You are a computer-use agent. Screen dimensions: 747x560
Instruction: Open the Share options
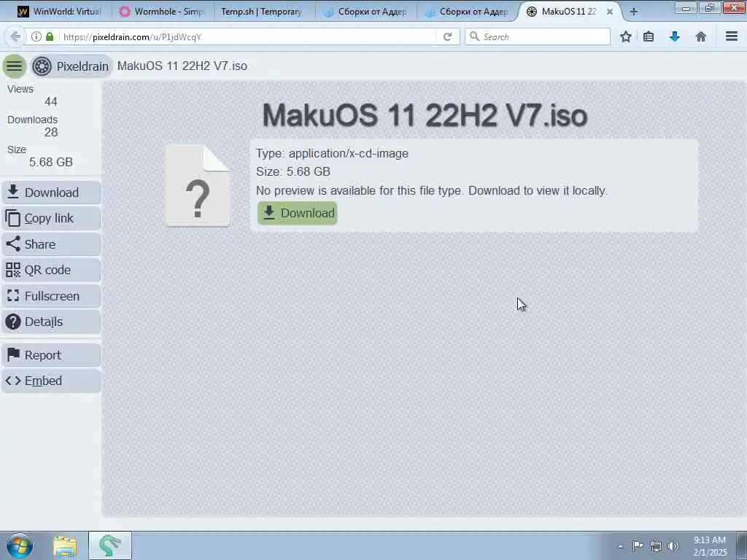point(52,244)
